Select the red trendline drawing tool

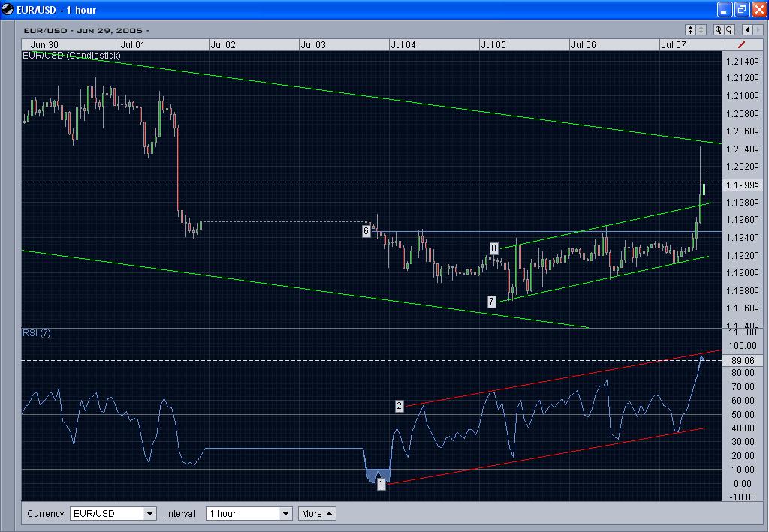point(742,44)
